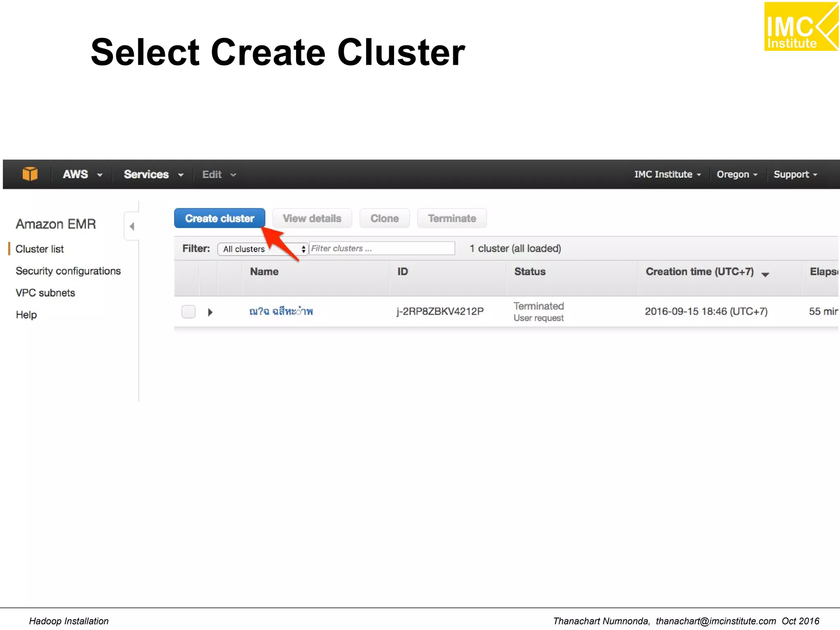Open the Oregon region selector
The height and width of the screenshot is (630, 840).
tap(737, 174)
